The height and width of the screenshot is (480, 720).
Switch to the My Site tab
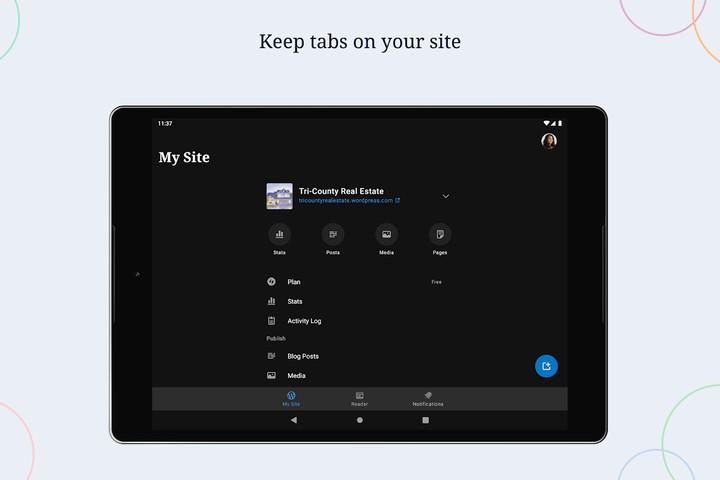tap(291, 398)
